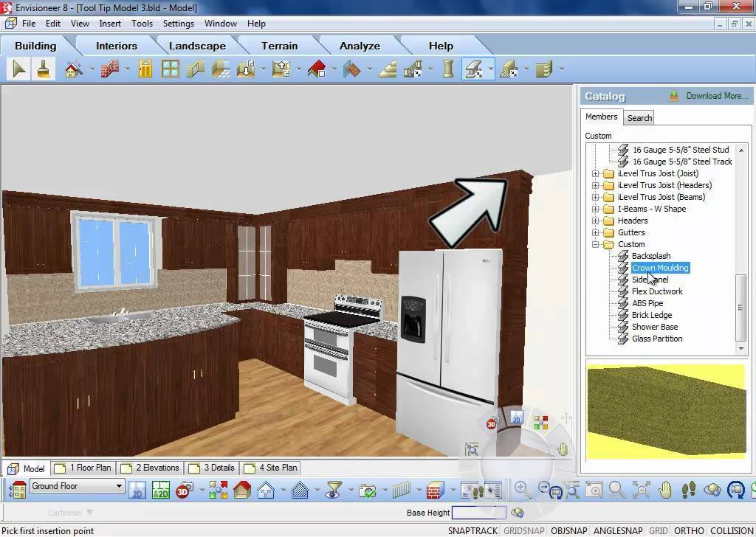Pick the Stairs tool
The image size is (756, 537).
point(388,69)
